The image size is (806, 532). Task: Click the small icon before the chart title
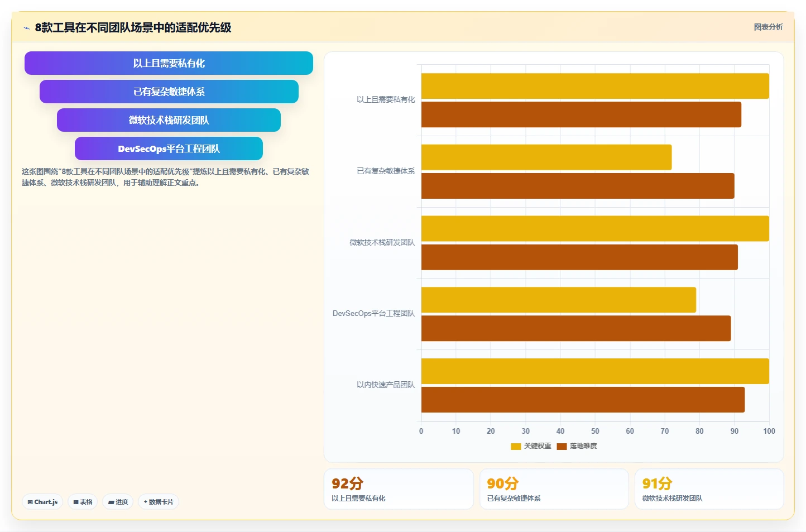point(26,28)
